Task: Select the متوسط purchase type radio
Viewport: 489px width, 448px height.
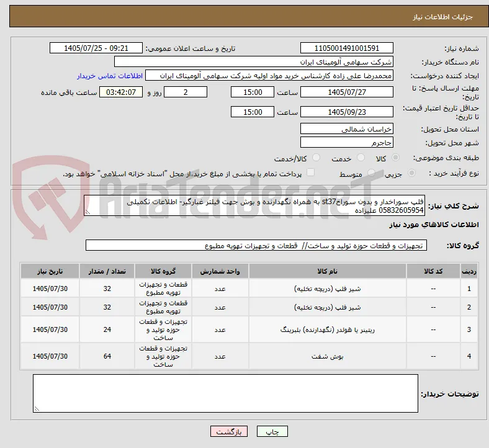Action: point(371,173)
